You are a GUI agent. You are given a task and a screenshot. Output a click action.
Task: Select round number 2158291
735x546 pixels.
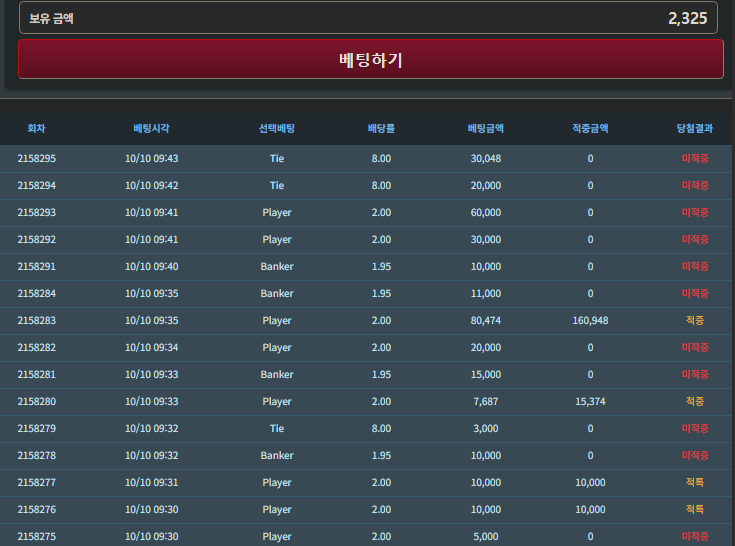coord(37,266)
